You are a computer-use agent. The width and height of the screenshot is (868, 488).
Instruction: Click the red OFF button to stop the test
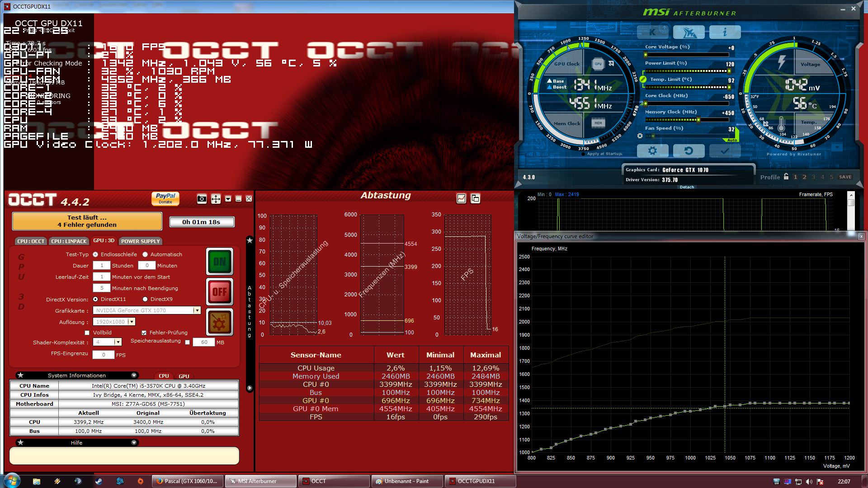tap(220, 292)
